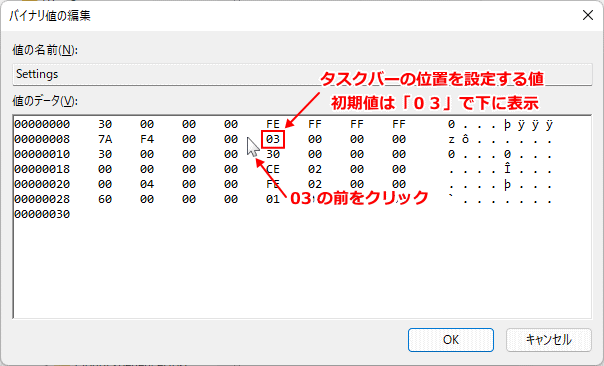Click ASCII character Î in row 00000018
Image resolution: width=604 pixels, height=366 pixels.
pyautogui.click(x=507, y=169)
